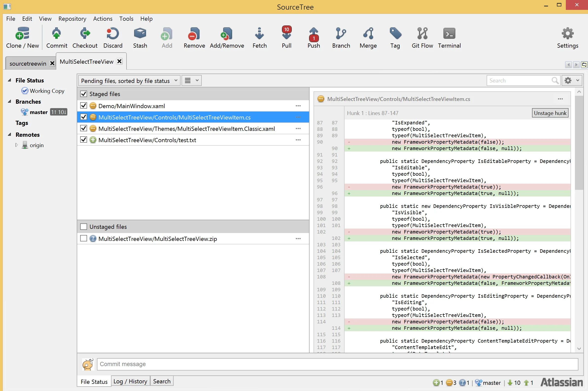Click the Unstage hunk button

(x=550, y=113)
